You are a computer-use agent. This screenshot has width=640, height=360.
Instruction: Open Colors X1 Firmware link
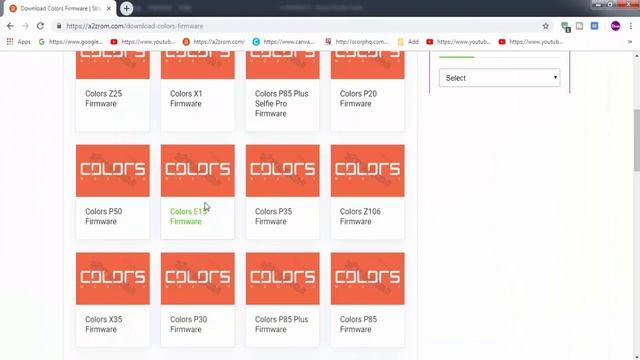point(186,98)
